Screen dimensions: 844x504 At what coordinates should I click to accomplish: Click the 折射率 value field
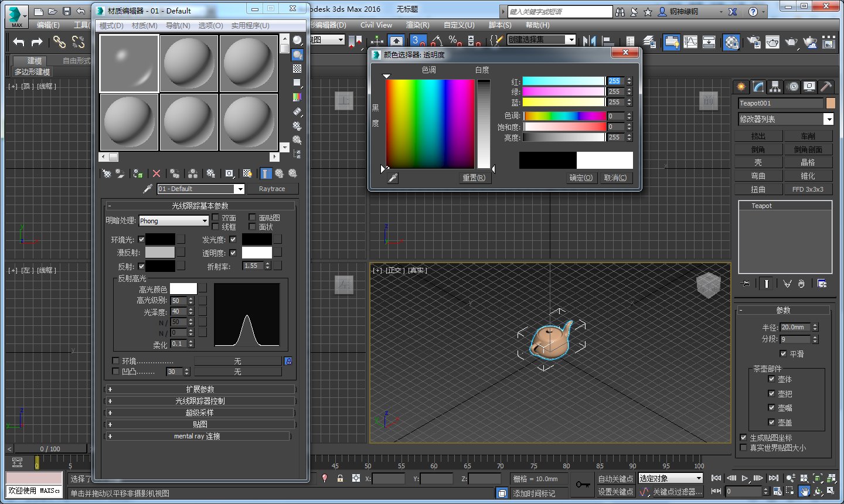pos(254,265)
